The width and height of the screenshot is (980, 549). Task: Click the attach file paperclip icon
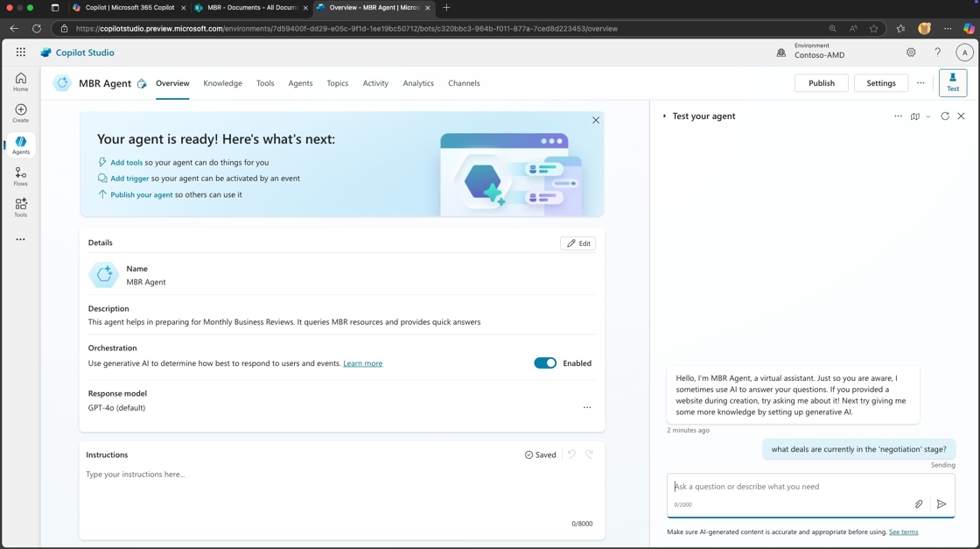(x=919, y=503)
